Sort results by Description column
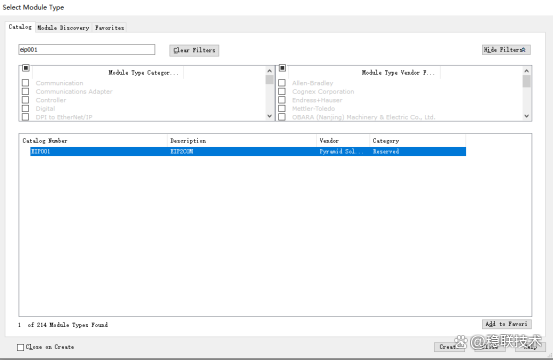Image resolution: width=553 pixels, height=361 pixels. (x=242, y=141)
